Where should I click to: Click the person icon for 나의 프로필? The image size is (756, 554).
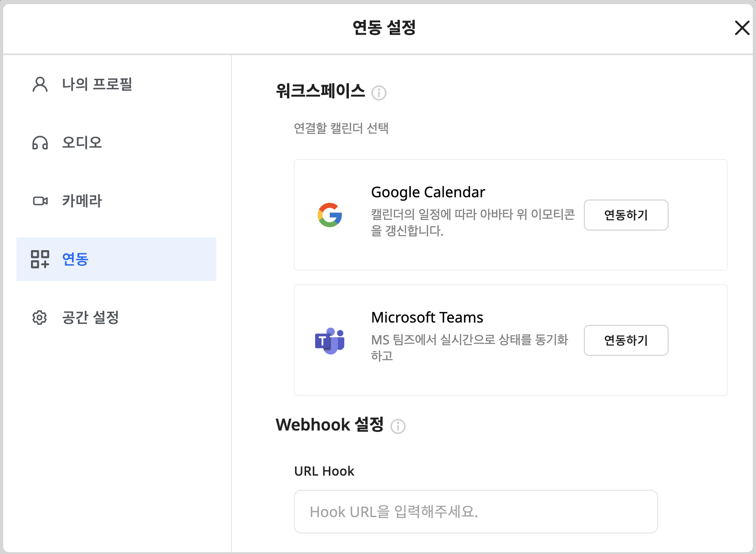(40, 84)
